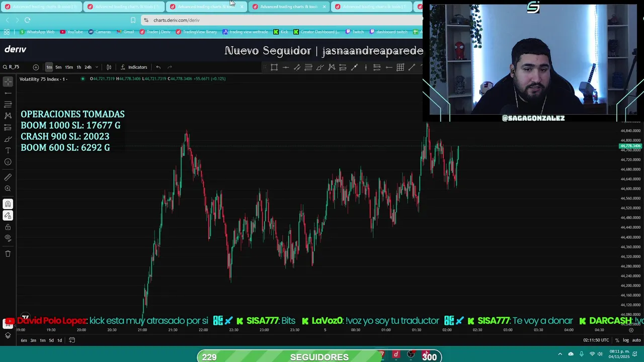
Task: Select the 15m timeframe
Action: [68, 67]
